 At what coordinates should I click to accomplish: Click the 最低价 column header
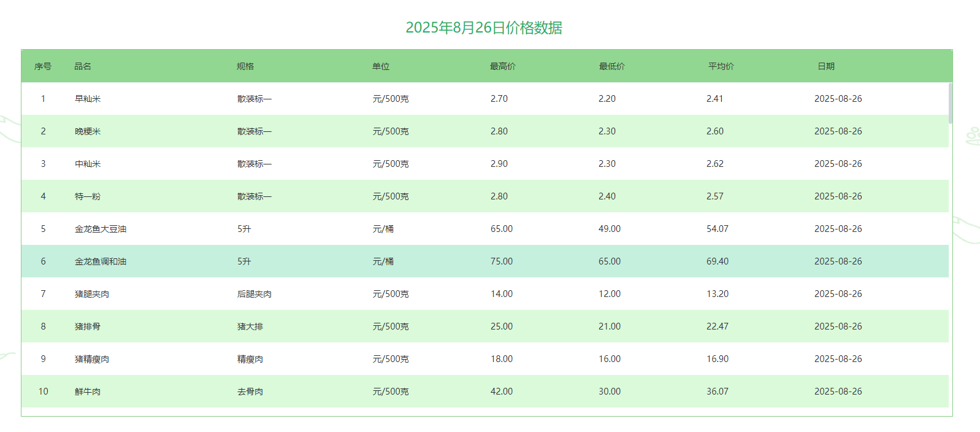coord(612,66)
